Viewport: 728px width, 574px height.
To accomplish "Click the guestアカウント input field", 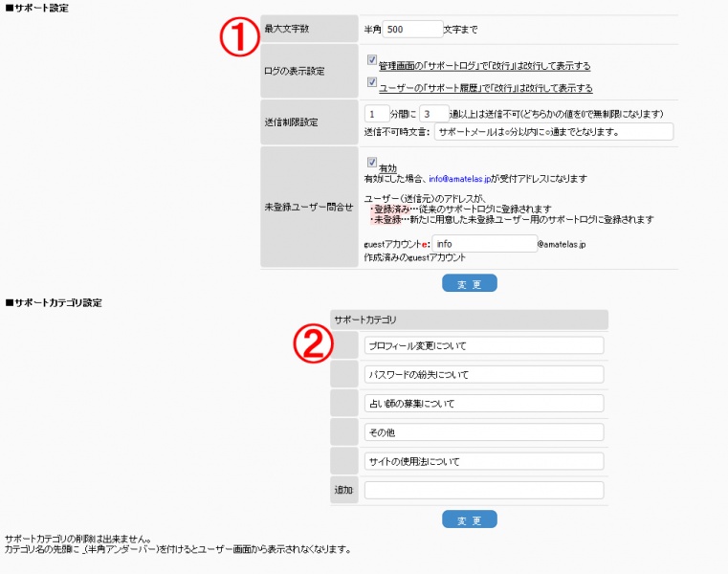I will coord(484,243).
